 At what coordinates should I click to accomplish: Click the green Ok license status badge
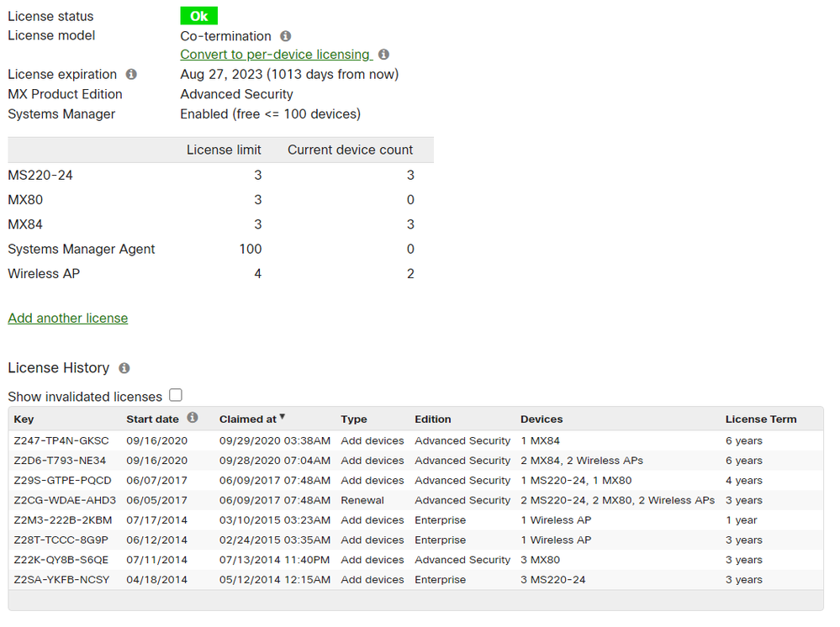pos(198,16)
